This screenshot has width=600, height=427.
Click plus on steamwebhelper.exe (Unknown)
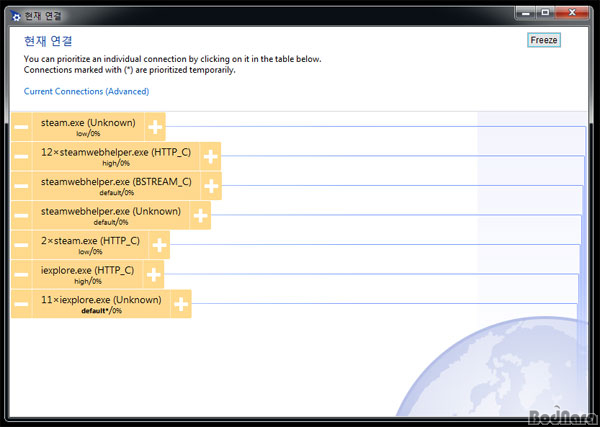(200, 215)
